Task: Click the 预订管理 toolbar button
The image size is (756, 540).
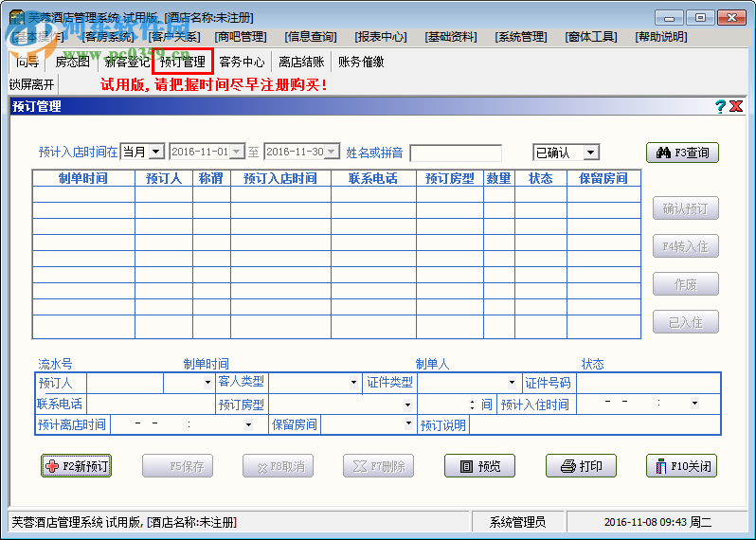Action: 183,62
